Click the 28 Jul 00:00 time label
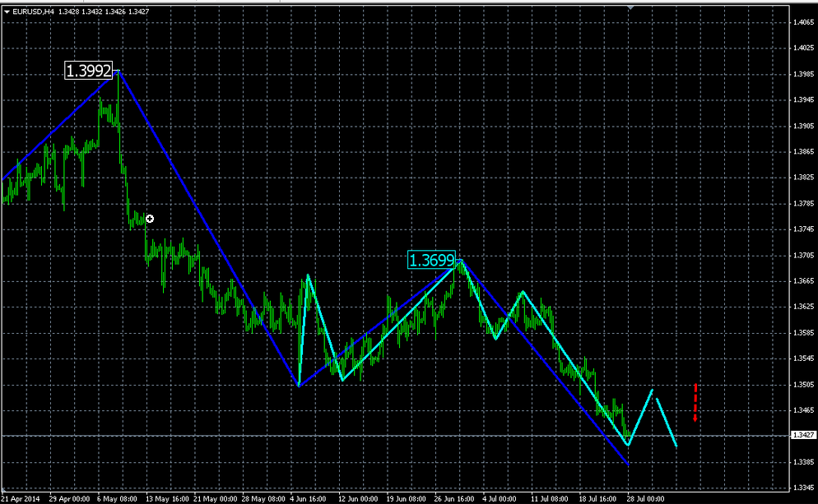 646,499
